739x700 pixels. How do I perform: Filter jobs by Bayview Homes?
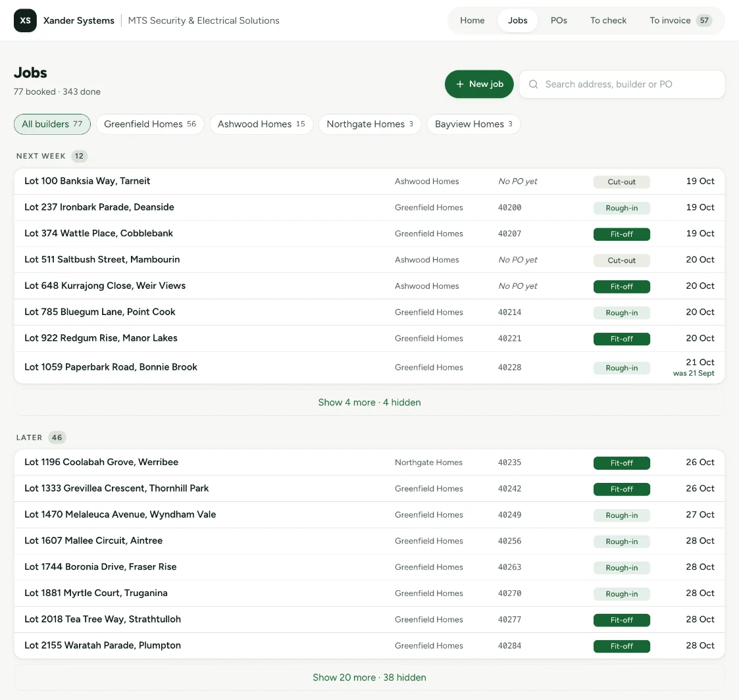(473, 124)
